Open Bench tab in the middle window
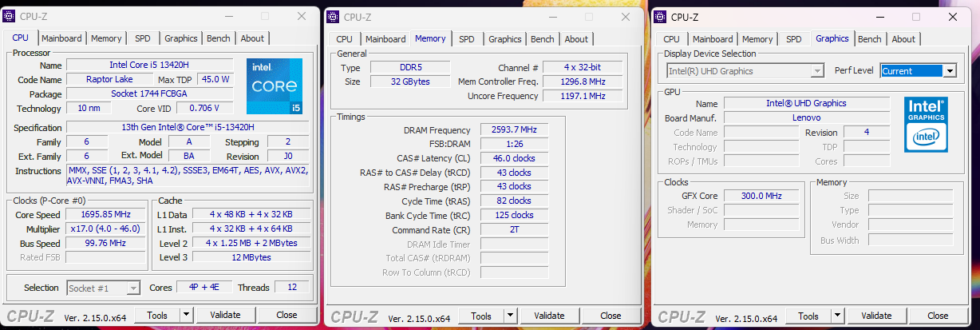This screenshot has height=330, width=980. tap(542, 39)
